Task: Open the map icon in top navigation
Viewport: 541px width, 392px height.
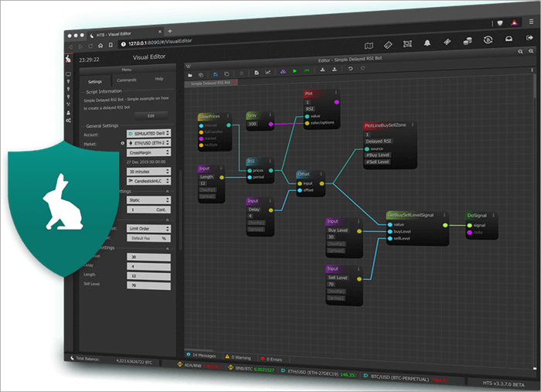Action: [x=369, y=46]
